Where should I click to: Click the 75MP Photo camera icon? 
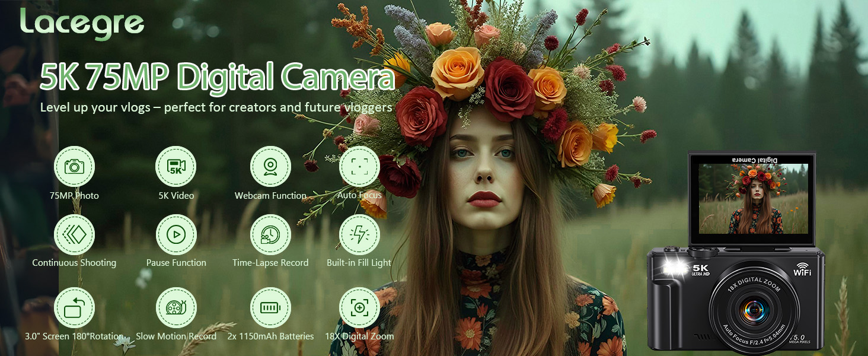pos(74,167)
